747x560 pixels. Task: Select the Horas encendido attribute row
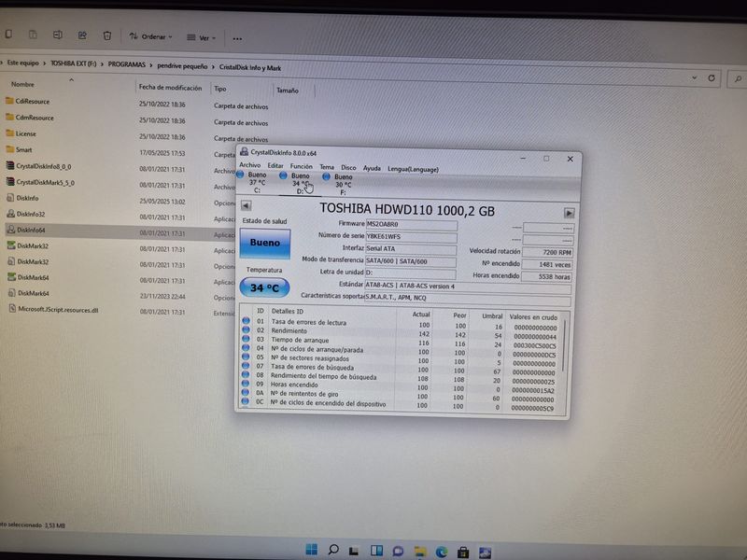pyautogui.click(x=400, y=385)
